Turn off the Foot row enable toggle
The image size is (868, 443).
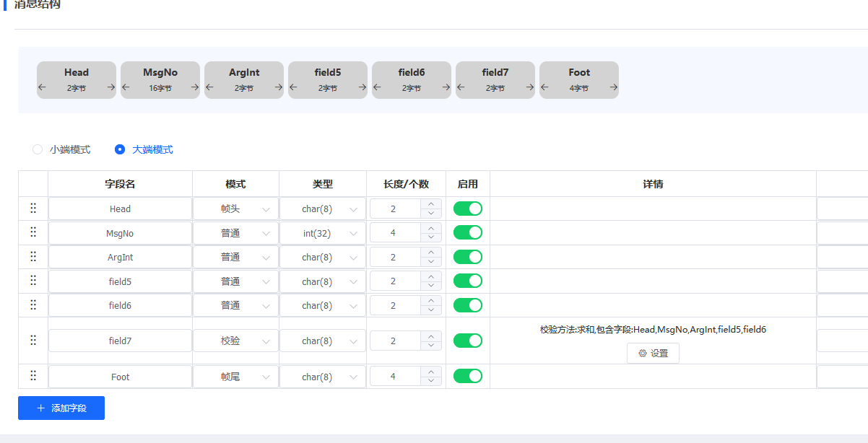coord(467,376)
